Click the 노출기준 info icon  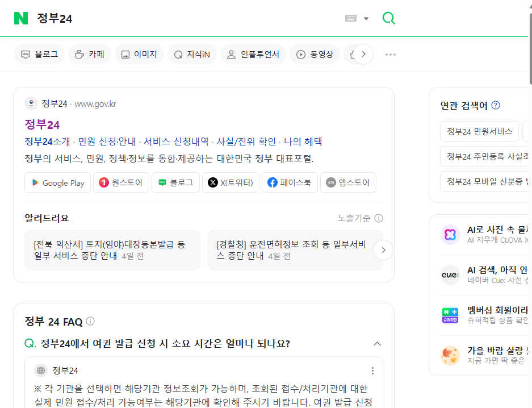click(x=378, y=218)
